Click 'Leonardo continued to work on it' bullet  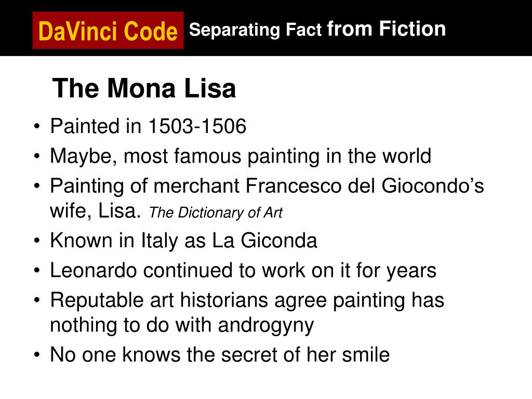click(x=243, y=270)
